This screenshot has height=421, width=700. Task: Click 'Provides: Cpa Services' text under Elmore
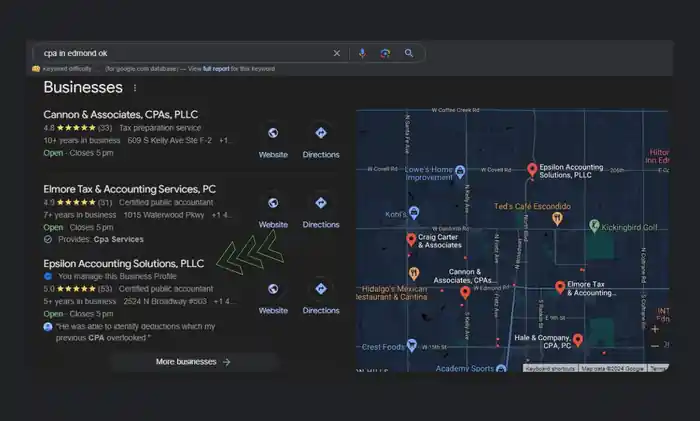pyautogui.click(x=101, y=239)
